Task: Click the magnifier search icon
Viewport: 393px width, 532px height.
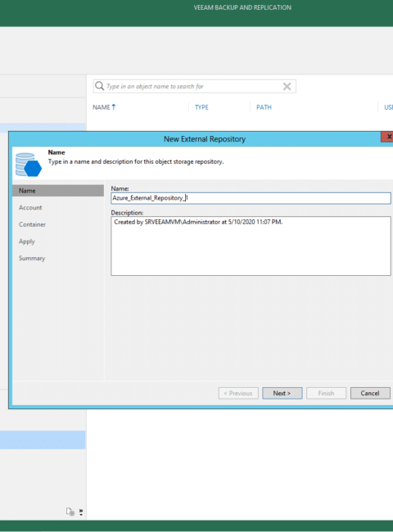Action: coord(99,86)
